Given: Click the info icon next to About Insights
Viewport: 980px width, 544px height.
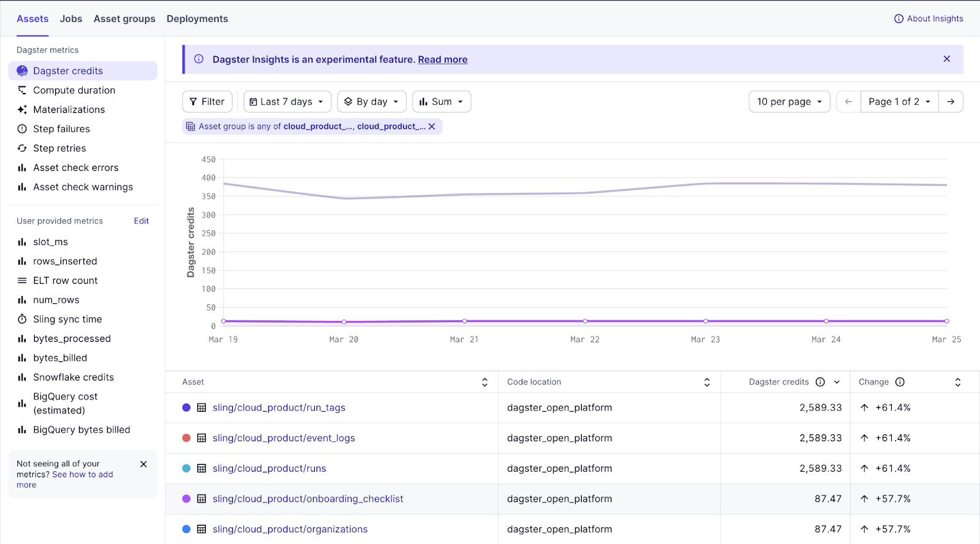Looking at the screenshot, I should 899,19.
